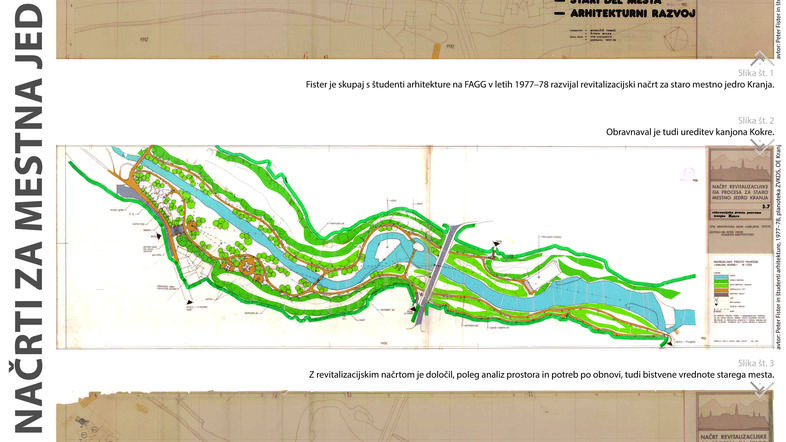The image size is (786, 442).
Task: Click the caption starting 'Z revitalizacijskim načrtom'
Action: 541,374
